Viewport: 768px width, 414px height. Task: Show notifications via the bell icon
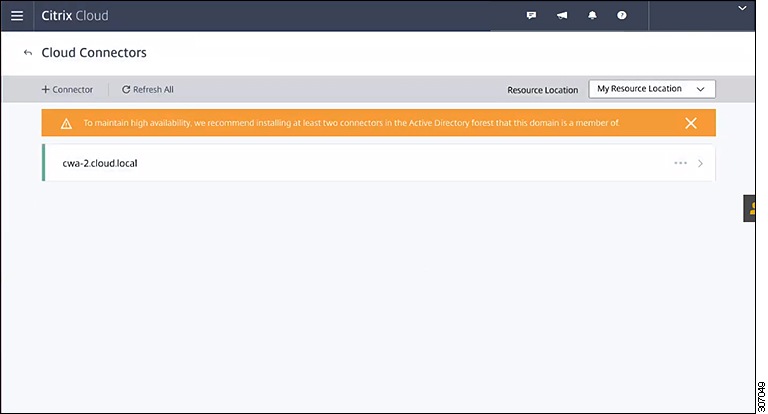[x=592, y=16]
